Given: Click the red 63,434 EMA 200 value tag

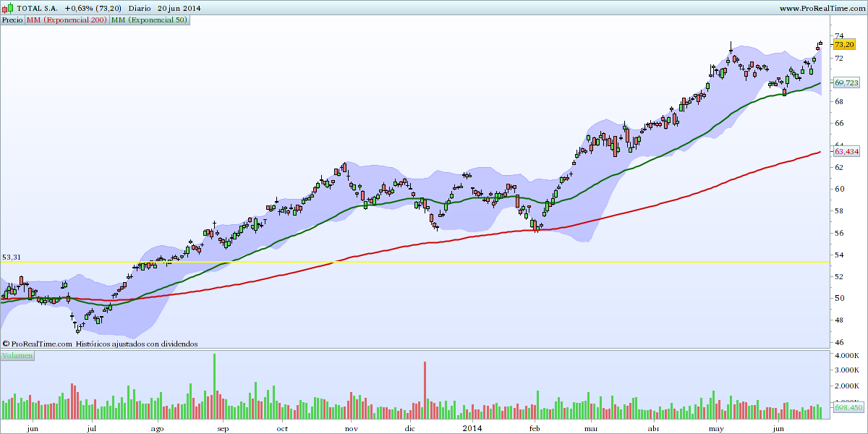Looking at the screenshot, I should (846, 152).
